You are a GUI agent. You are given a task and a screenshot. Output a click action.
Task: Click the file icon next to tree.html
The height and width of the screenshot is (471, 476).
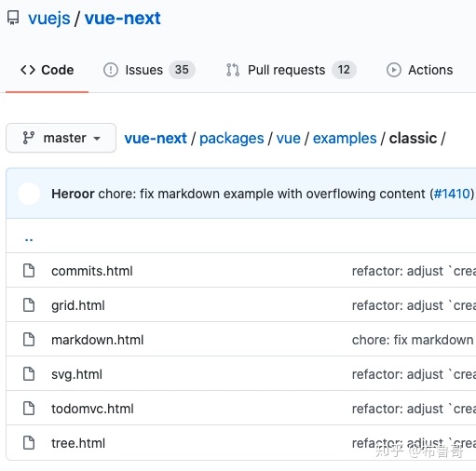tap(29, 443)
